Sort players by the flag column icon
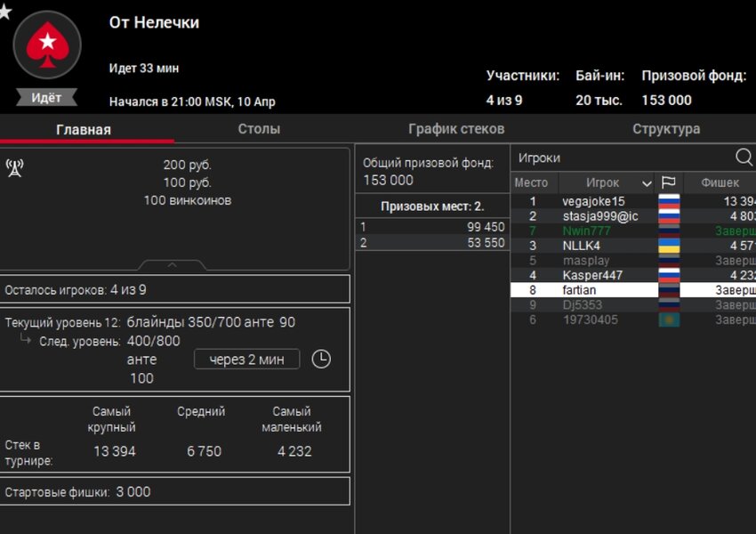The height and width of the screenshot is (534, 756). 668,183
